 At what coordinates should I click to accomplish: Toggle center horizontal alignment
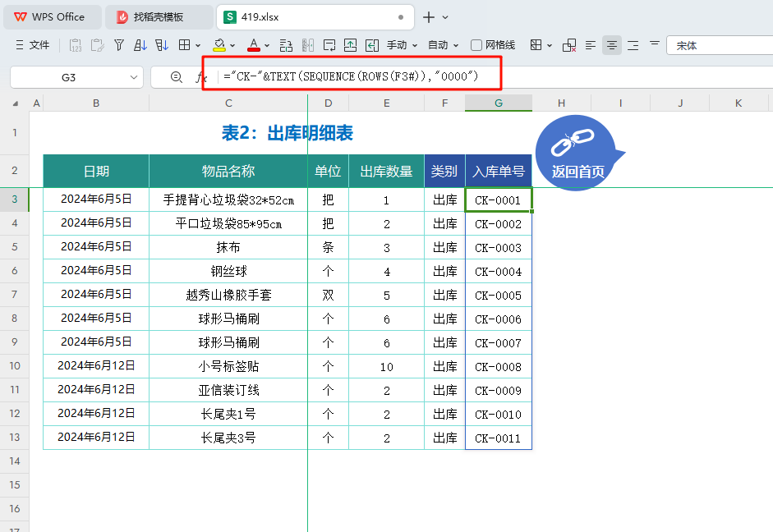click(x=612, y=45)
